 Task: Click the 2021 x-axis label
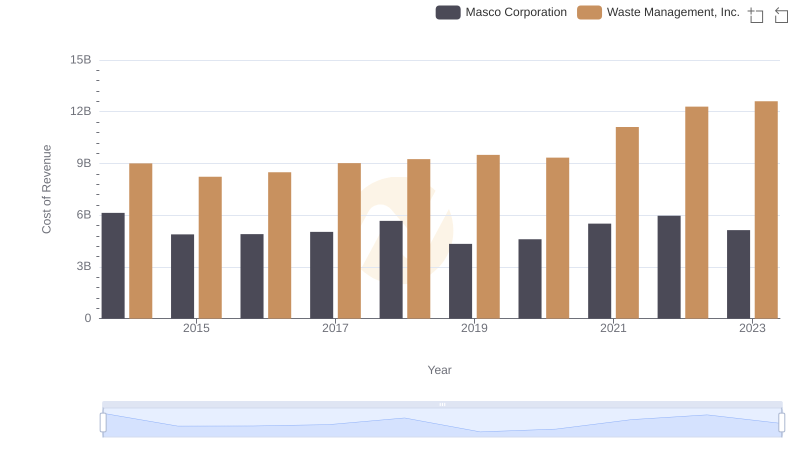(x=613, y=328)
